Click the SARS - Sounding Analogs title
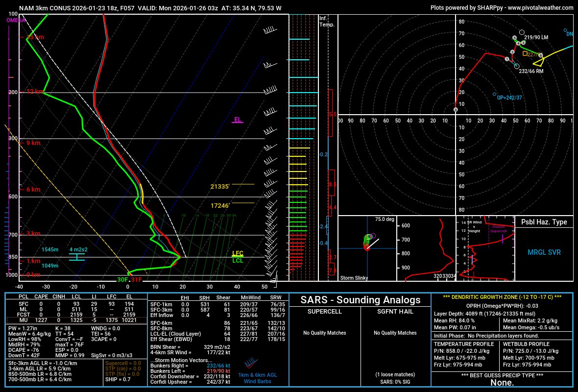Viewport: 578px width, 392px height. tap(360, 300)
